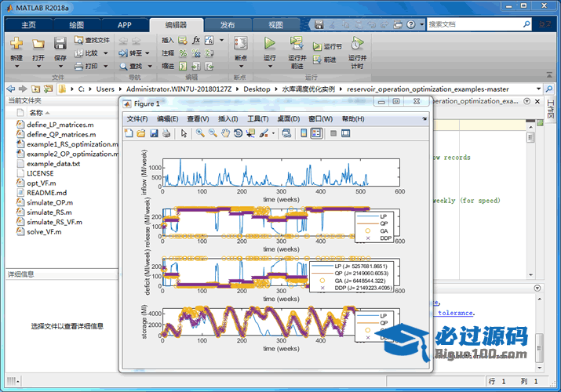
Task: Expand Breakpoints (断点) dropdown arrow
Action: 241,67
